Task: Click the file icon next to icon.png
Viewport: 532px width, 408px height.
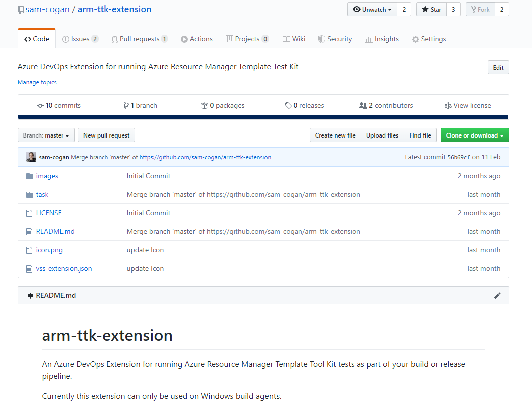Action: pyautogui.click(x=29, y=250)
